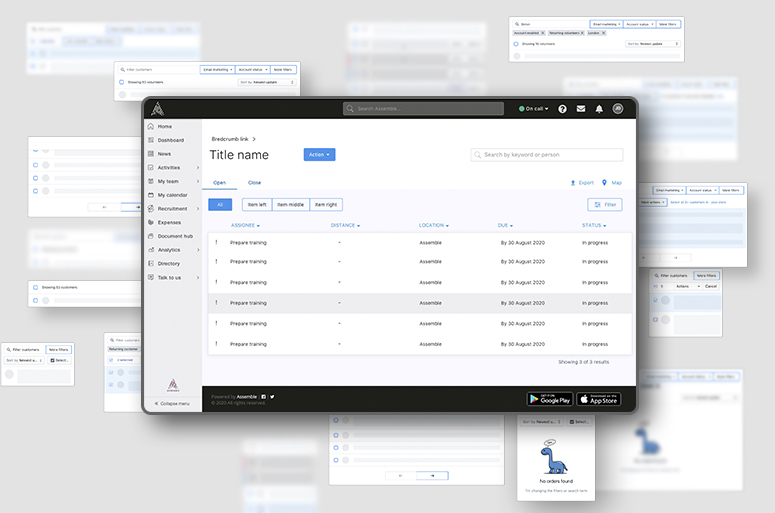Select the 'Item left' segmented toggle
775x513 pixels.
[x=257, y=204]
